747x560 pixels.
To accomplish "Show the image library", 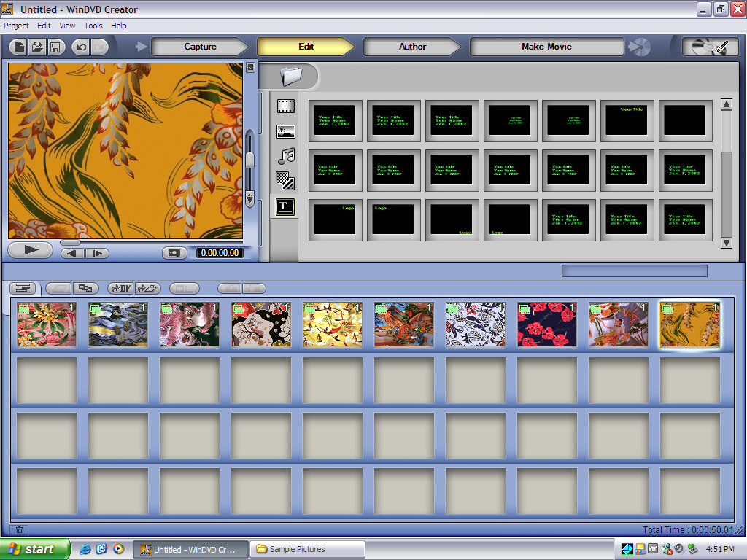I will click(285, 131).
